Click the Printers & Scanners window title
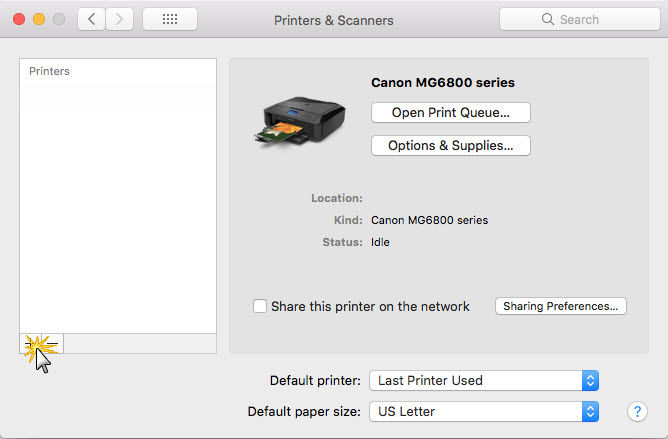Image resolution: width=668 pixels, height=439 pixels. pyautogui.click(x=334, y=19)
